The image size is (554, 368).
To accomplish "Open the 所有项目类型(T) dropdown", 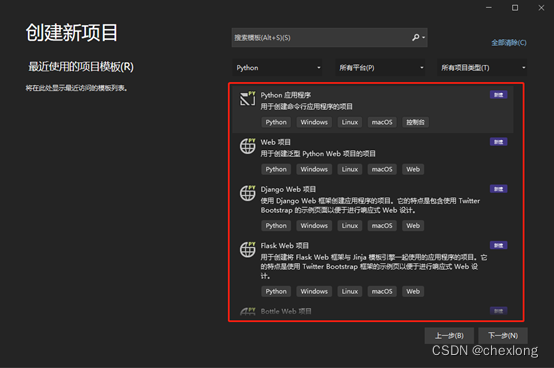I will tap(482, 67).
